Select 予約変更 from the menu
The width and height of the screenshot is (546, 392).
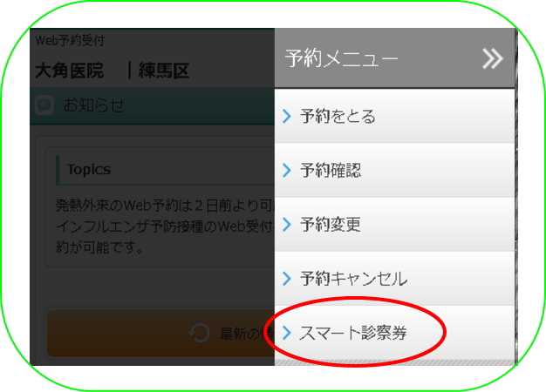[x=394, y=225]
